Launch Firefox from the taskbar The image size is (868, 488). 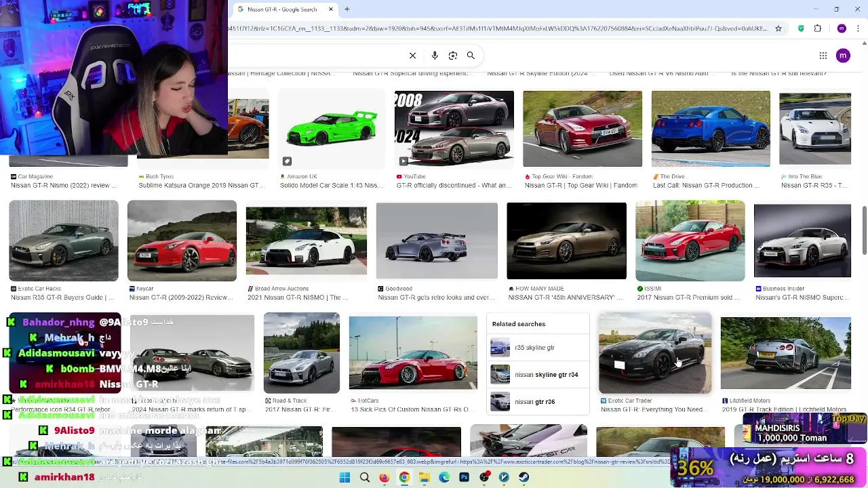click(x=384, y=477)
